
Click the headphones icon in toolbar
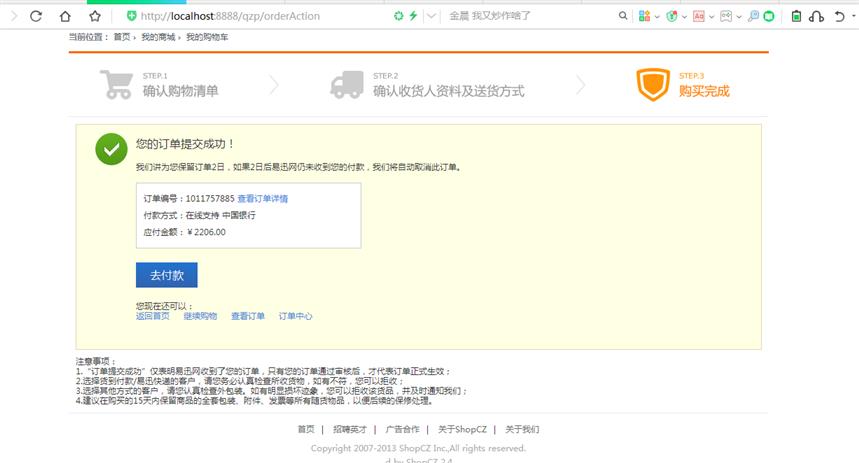coord(817,16)
